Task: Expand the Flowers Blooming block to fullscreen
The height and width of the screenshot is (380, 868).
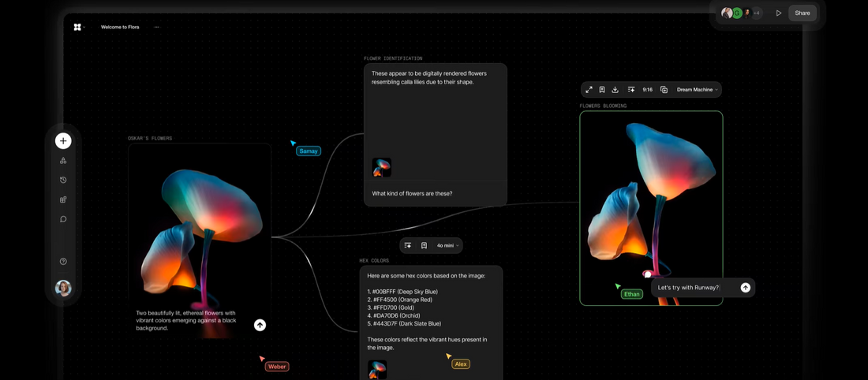Action: pyautogui.click(x=589, y=90)
